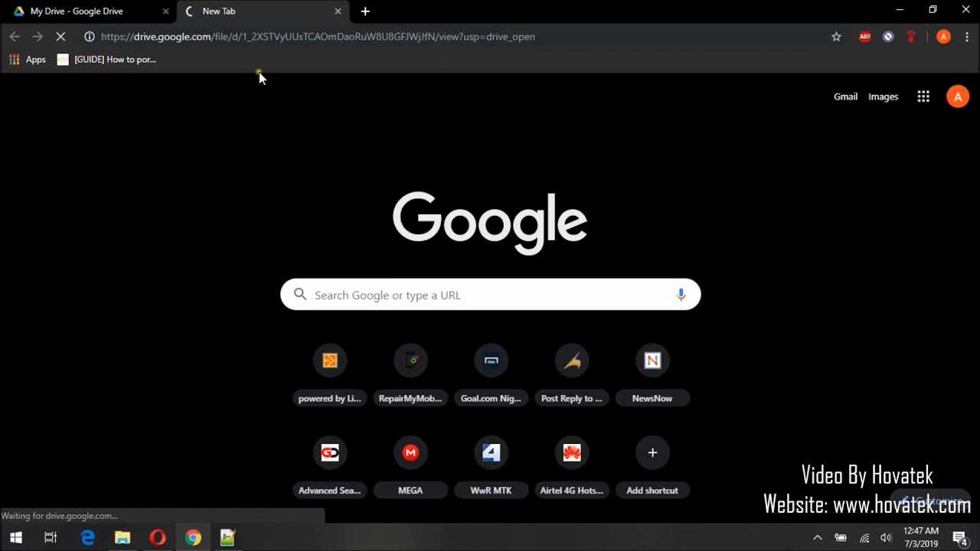The width and height of the screenshot is (980, 551).
Task: Close the New Tab tab
Action: coord(338,11)
